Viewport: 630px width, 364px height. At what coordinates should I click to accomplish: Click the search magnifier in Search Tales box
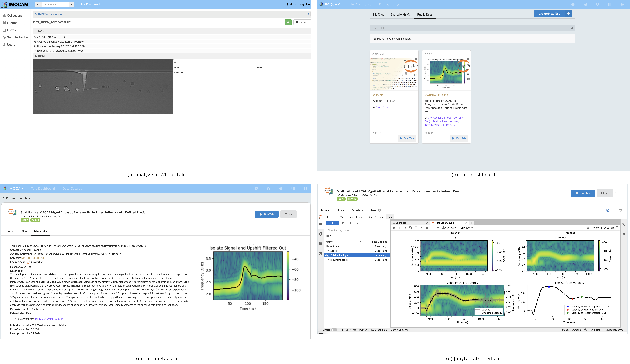pyautogui.click(x=572, y=28)
